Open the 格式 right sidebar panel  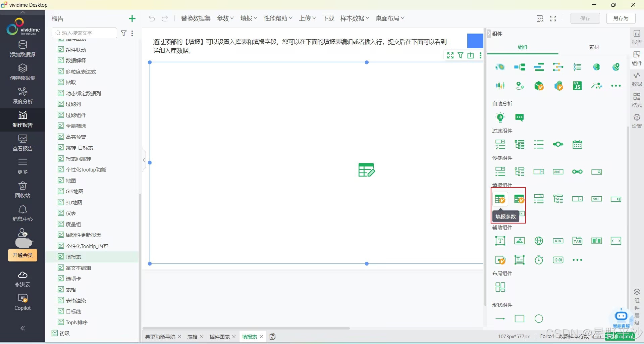pyautogui.click(x=637, y=100)
